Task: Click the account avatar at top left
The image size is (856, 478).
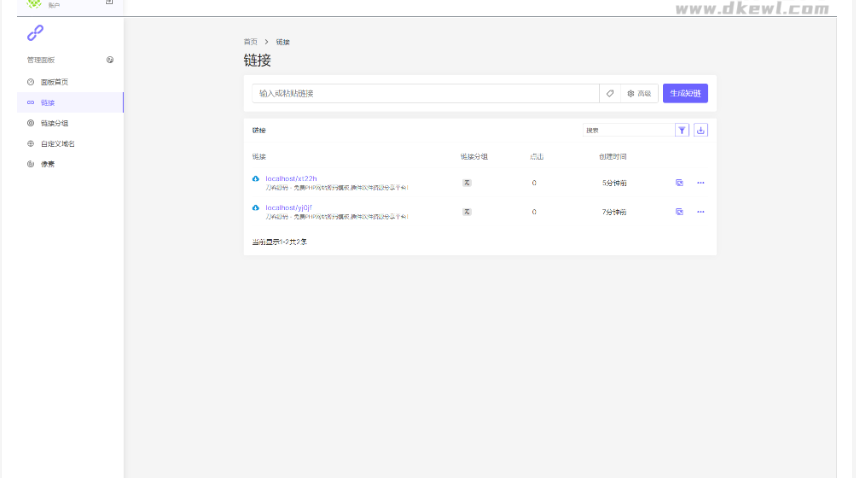Action: click(34, 4)
